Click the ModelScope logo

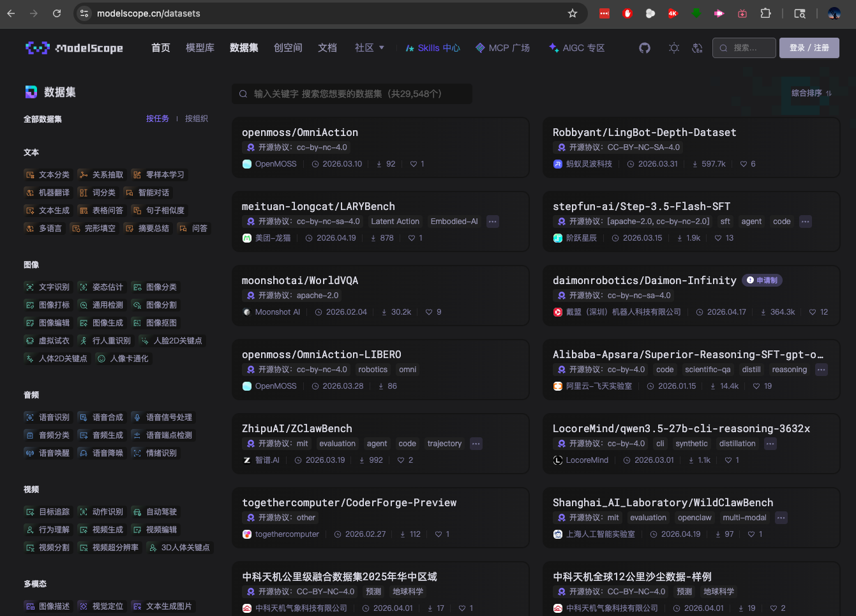click(x=74, y=48)
